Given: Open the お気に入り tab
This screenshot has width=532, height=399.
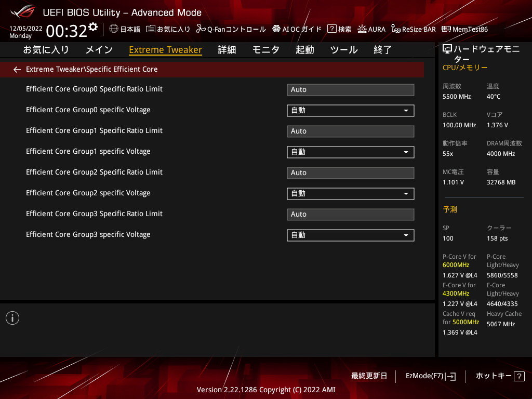Looking at the screenshot, I should pos(46,50).
